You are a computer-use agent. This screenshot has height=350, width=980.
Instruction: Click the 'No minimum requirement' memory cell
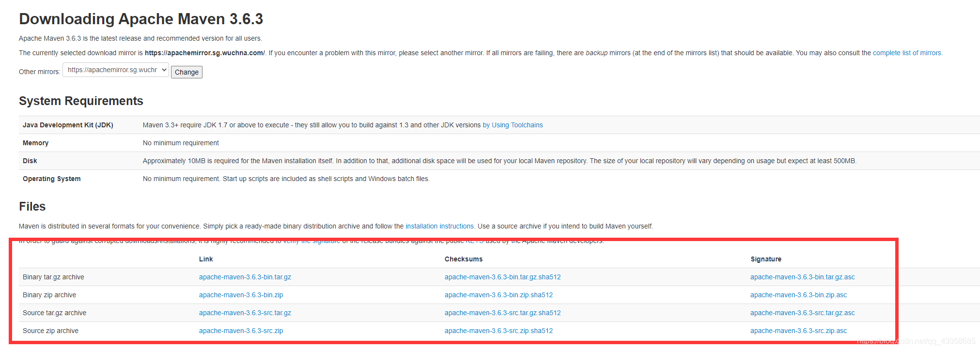(x=181, y=143)
